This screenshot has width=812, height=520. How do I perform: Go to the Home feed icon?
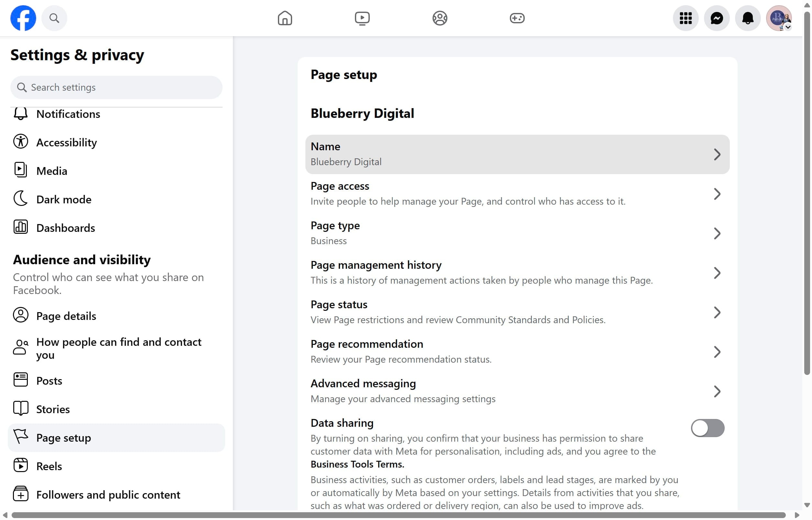point(285,18)
